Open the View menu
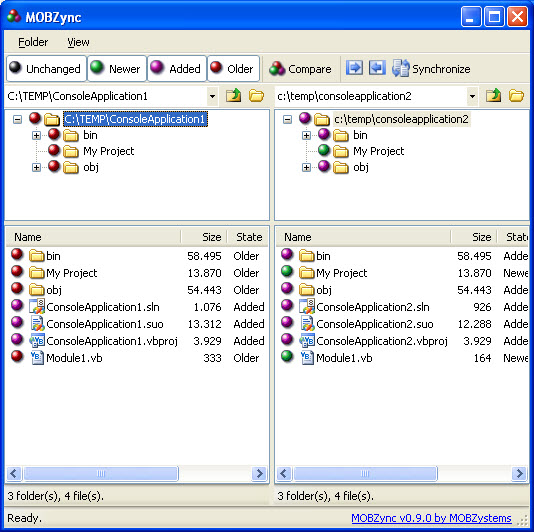This screenshot has height=532, width=534. (78, 42)
